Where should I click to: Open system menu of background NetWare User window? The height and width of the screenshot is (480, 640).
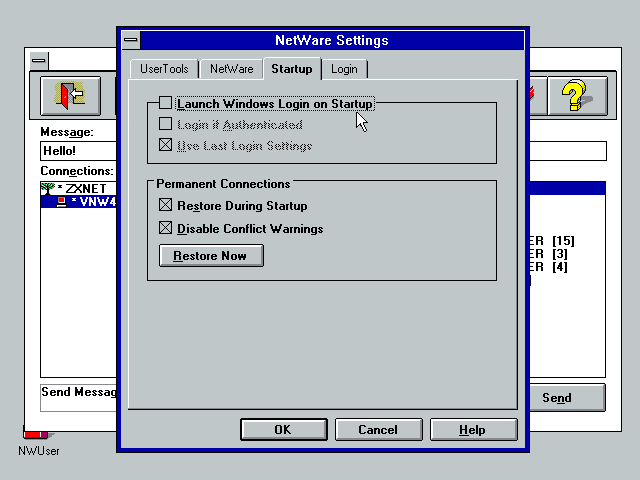tap(39, 60)
